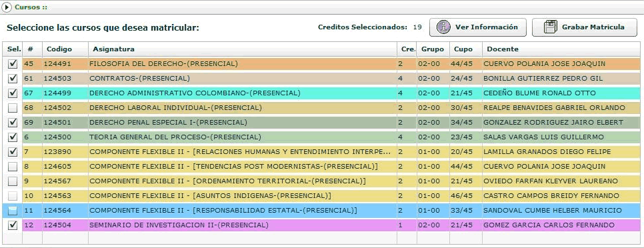
Task: Click TENDENCIAS POST MODERNISTAS course name
Action: 233,167
